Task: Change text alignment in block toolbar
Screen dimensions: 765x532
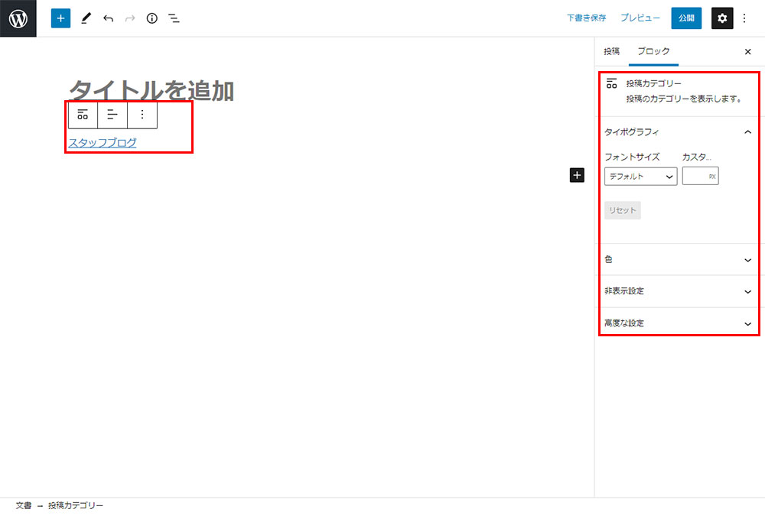Action: [x=112, y=115]
